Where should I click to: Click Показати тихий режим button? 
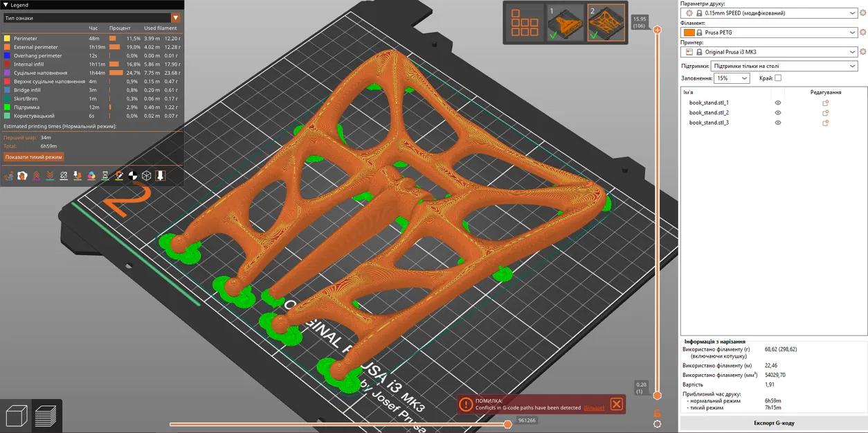coord(34,157)
